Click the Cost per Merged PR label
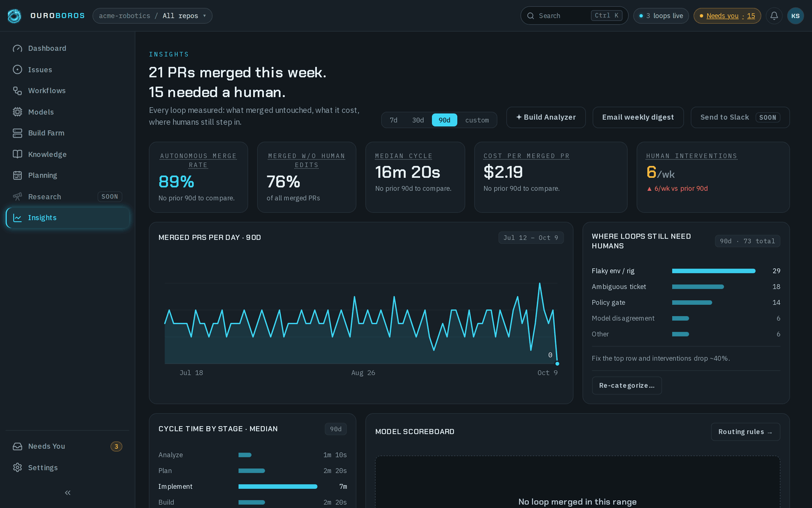Image resolution: width=812 pixels, height=508 pixels. 526,156
